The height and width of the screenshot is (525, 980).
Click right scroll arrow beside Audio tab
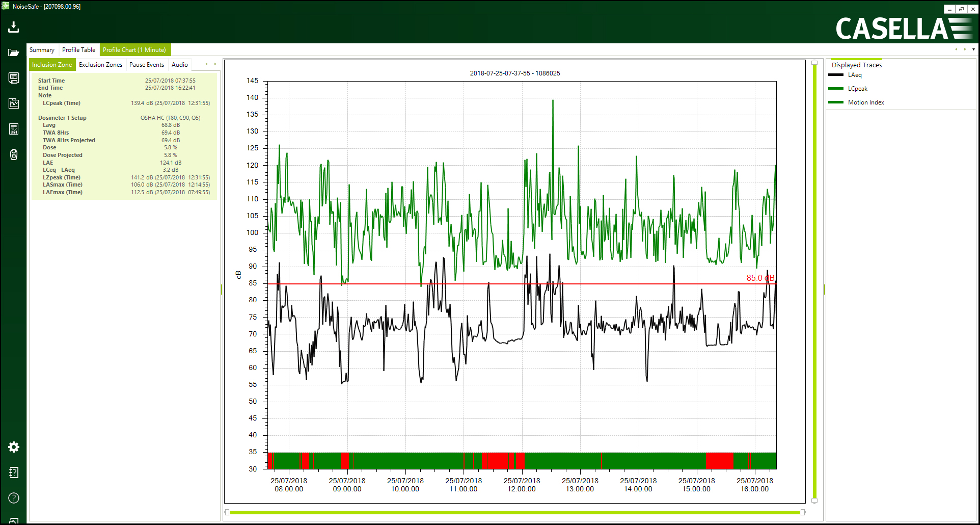(x=215, y=64)
